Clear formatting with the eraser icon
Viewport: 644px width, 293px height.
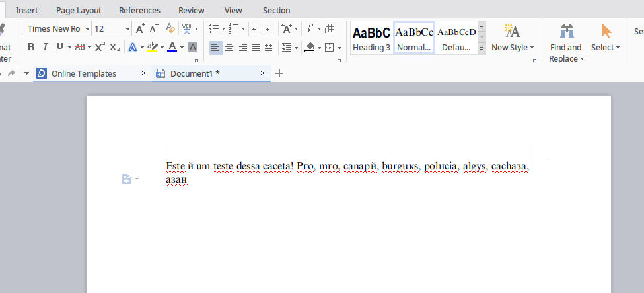tap(170, 28)
